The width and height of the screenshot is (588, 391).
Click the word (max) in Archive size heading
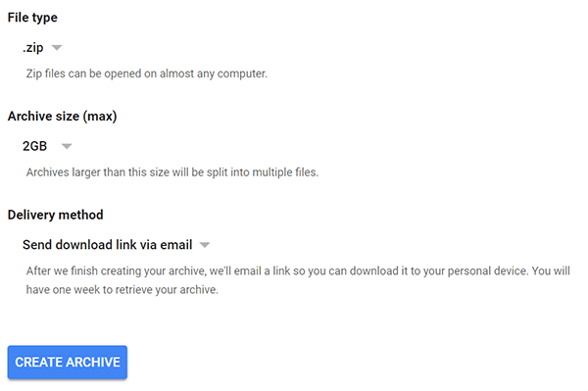click(x=100, y=117)
